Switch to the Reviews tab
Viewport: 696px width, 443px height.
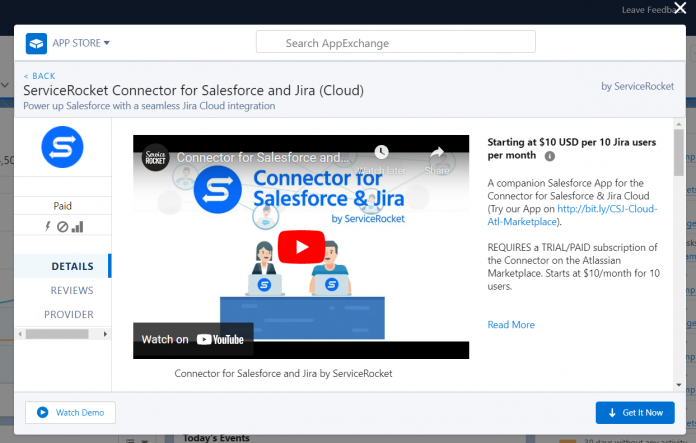click(x=72, y=291)
